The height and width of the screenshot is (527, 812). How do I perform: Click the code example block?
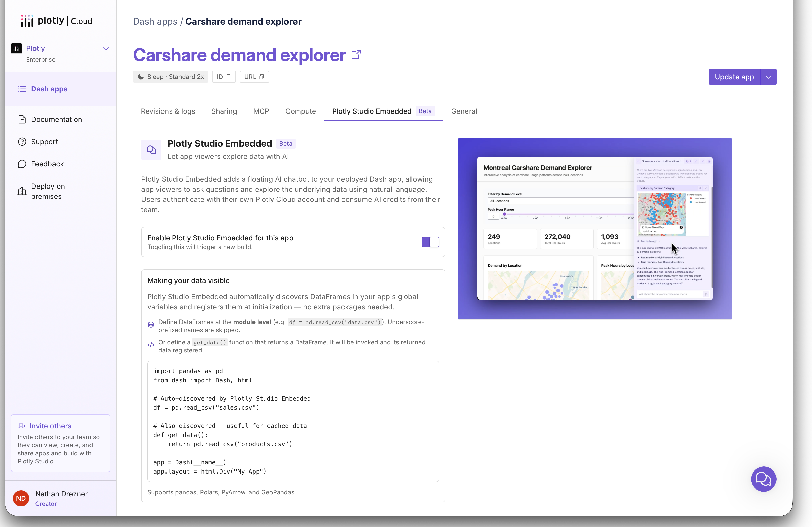point(293,421)
